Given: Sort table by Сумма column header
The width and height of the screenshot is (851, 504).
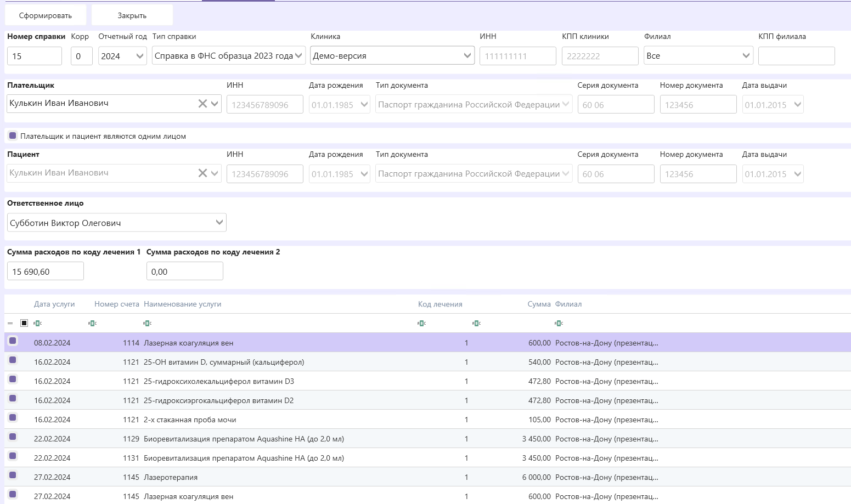Looking at the screenshot, I should 539,304.
